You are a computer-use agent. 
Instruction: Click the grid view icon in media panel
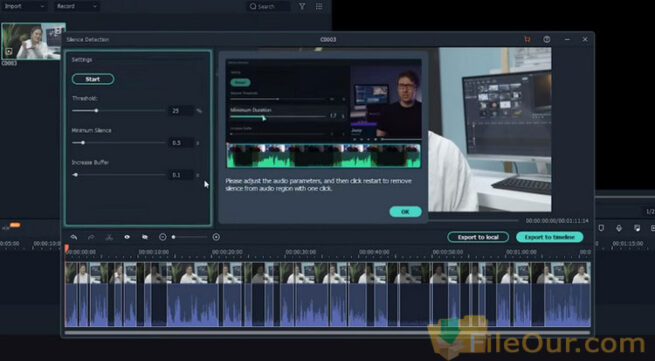click(x=319, y=6)
